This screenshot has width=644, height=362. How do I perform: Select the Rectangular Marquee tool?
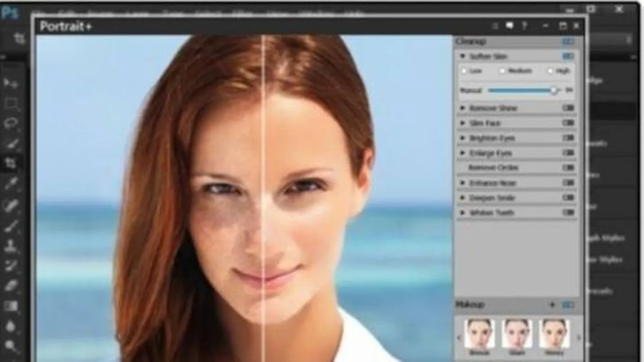pos(10,103)
